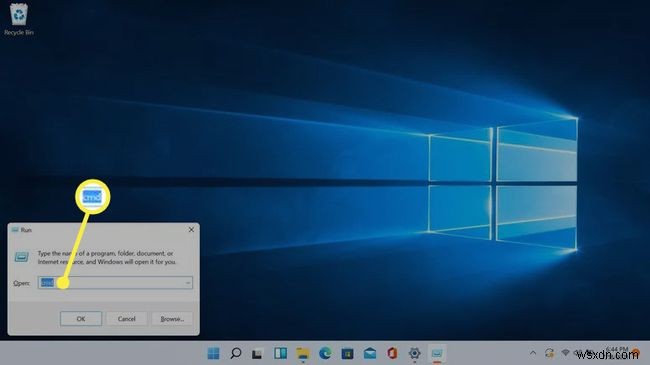Click inside the Open input field
This screenshot has height=365, width=650.
115,283
